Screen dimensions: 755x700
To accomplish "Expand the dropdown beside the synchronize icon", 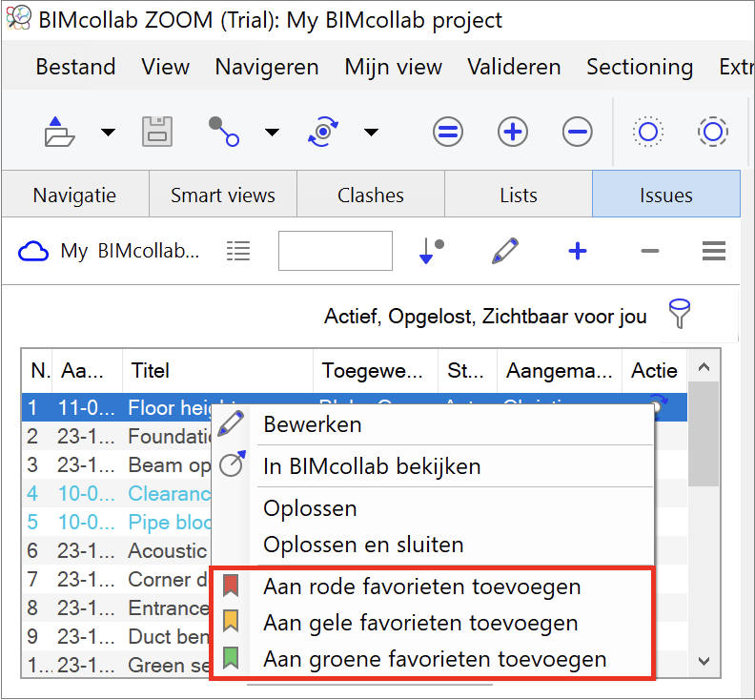I will 371,132.
